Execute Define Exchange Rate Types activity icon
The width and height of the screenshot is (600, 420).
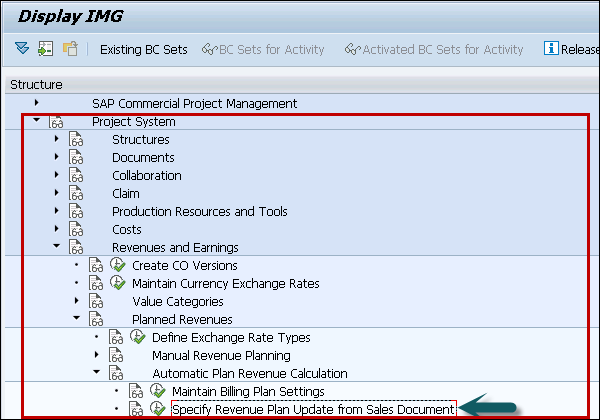(137, 337)
